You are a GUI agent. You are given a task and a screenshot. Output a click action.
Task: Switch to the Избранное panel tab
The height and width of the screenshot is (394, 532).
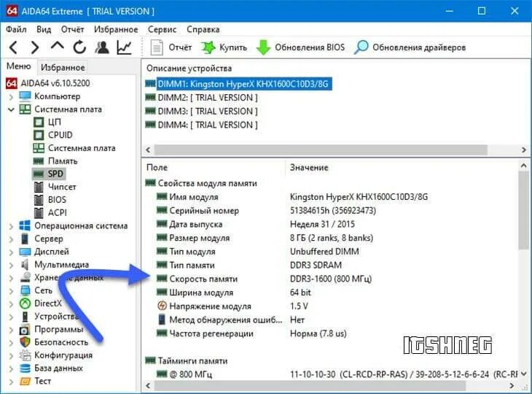point(63,67)
